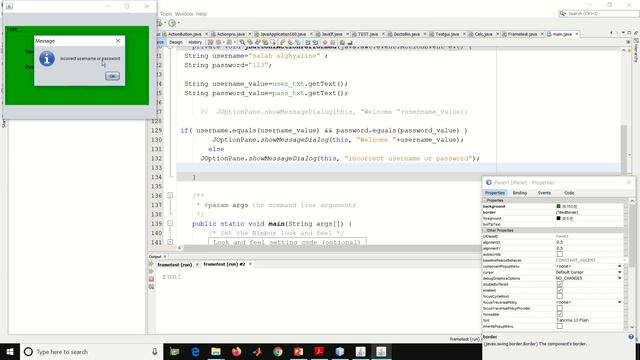Viewport: 640px width, 360px height.
Task: Toggle the doubleBuffered checkbox
Action: pos(560,284)
